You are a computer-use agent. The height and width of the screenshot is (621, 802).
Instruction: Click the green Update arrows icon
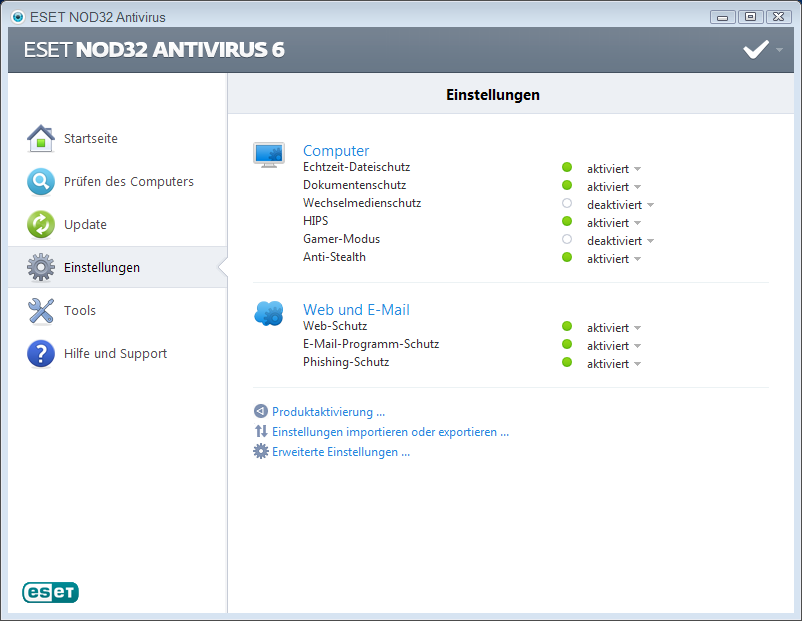pyautogui.click(x=41, y=225)
